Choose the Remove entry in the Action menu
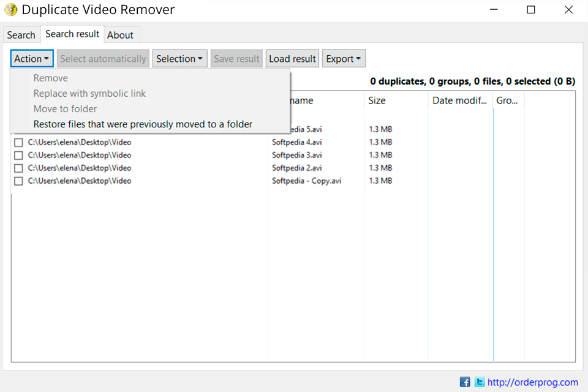This screenshot has height=392, width=588. point(50,78)
